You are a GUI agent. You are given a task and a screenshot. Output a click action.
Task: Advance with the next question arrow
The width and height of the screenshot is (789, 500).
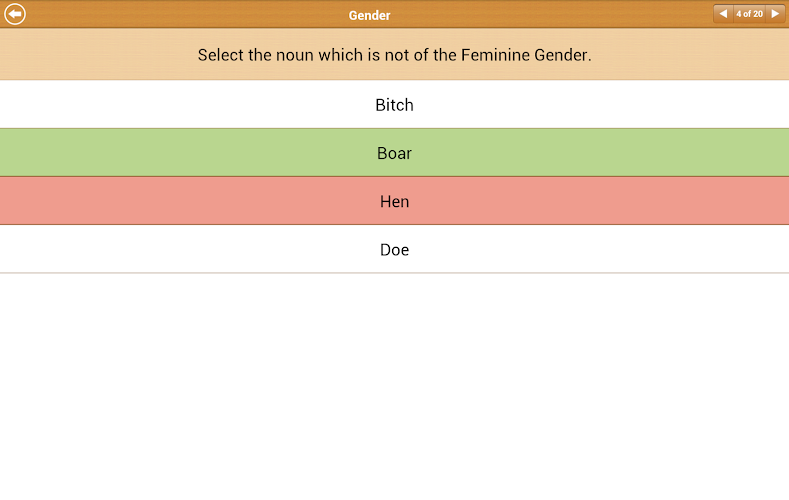(774, 14)
